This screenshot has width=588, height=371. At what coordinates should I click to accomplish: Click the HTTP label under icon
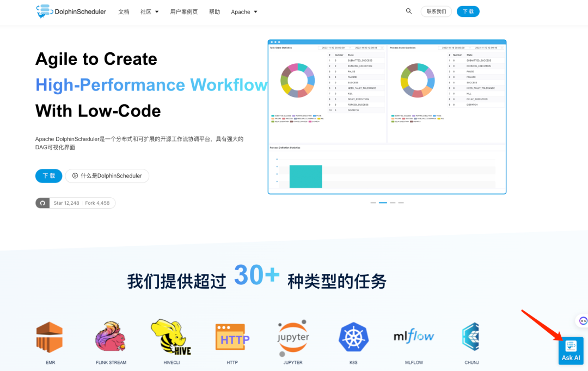(x=232, y=362)
